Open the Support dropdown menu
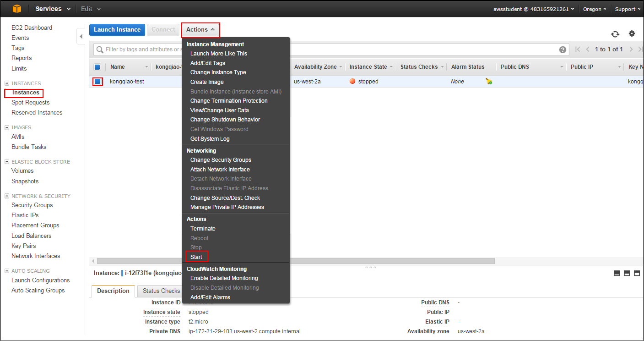This screenshot has height=341, width=644. pyautogui.click(x=628, y=9)
